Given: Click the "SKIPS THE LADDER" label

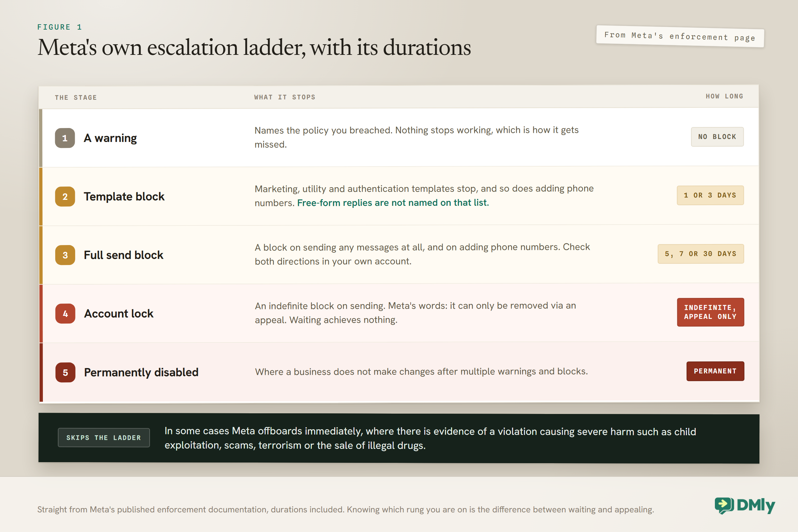Looking at the screenshot, I should coord(103,438).
